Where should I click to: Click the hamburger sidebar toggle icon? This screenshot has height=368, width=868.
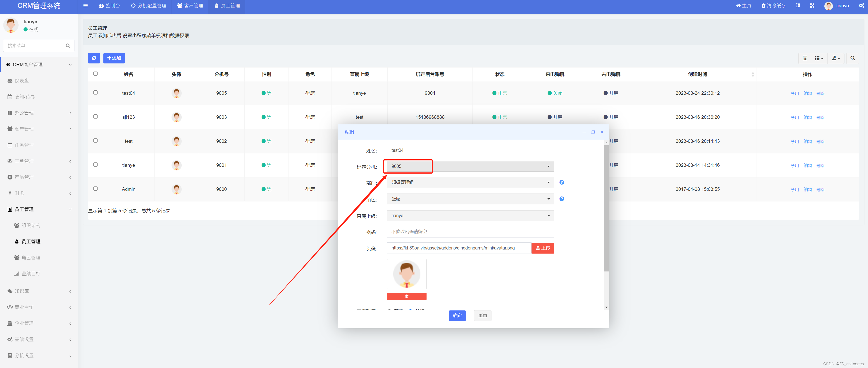[85, 6]
